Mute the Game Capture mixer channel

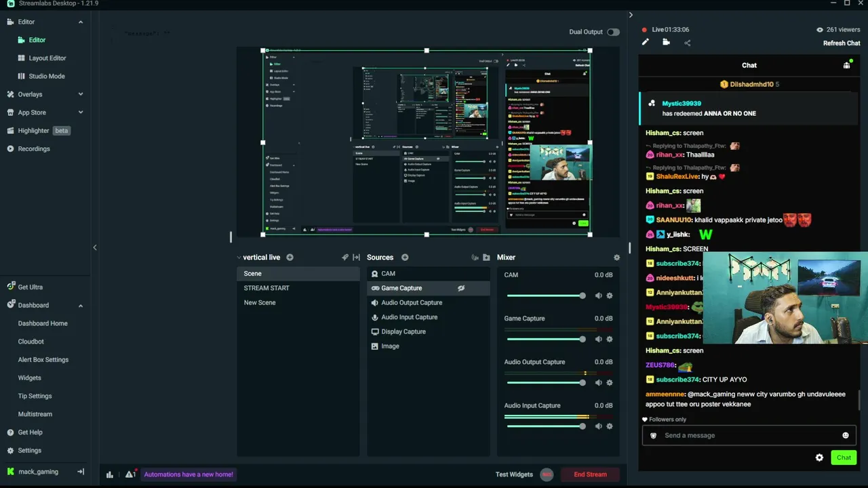point(598,339)
